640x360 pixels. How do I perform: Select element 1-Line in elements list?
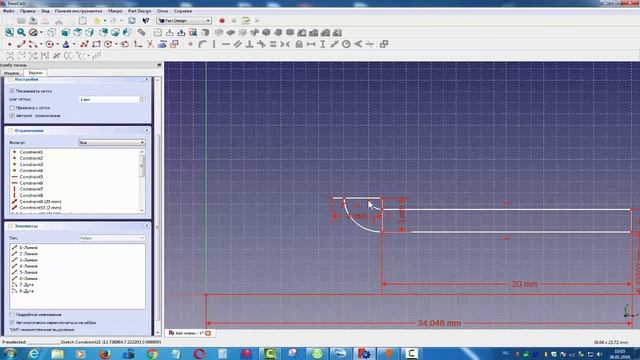coord(28,248)
